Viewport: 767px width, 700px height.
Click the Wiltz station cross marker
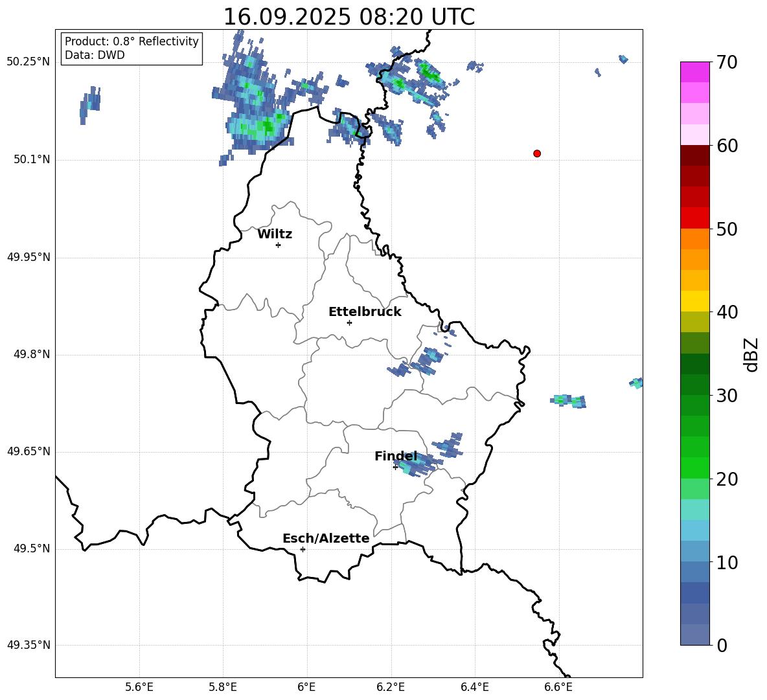tap(278, 245)
